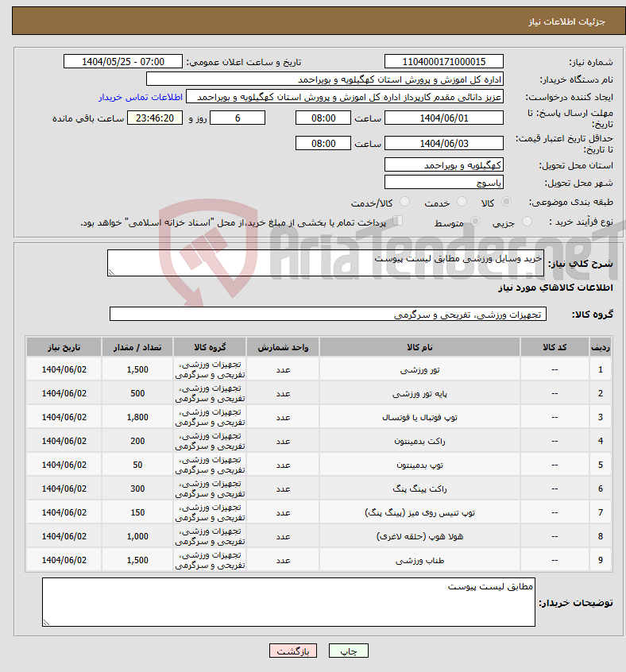Screen dimensions: 626x672
Task: Select the راکت بدمینتون item name
Action: (419, 442)
